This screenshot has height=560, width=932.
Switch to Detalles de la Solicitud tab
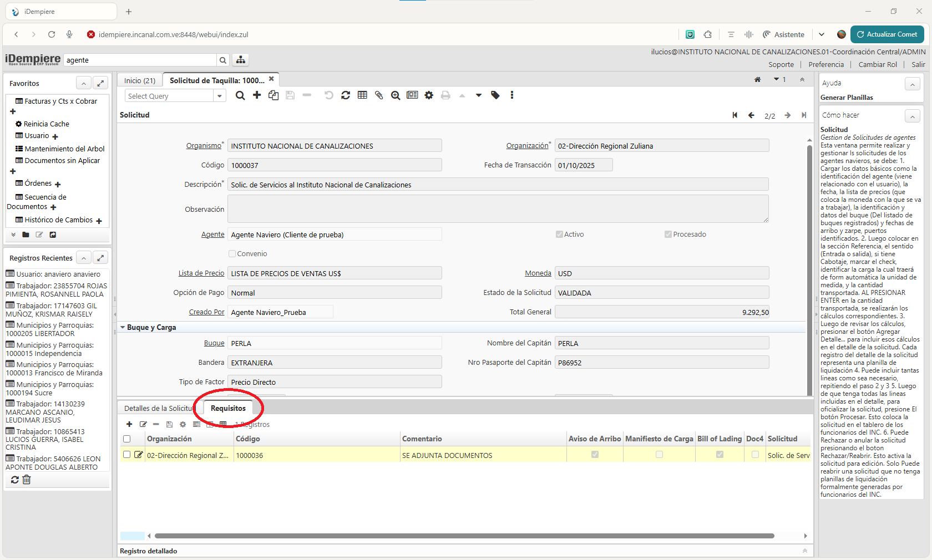coord(158,409)
